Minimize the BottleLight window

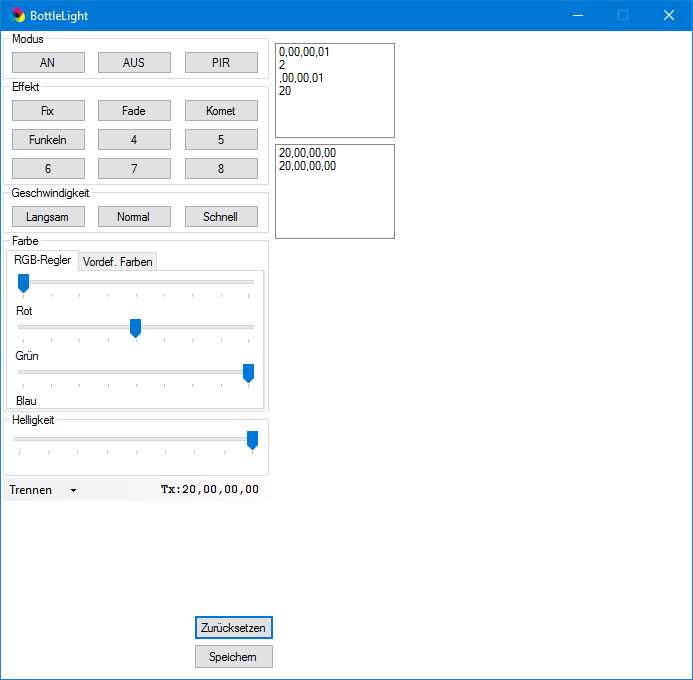(x=578, y=15)
